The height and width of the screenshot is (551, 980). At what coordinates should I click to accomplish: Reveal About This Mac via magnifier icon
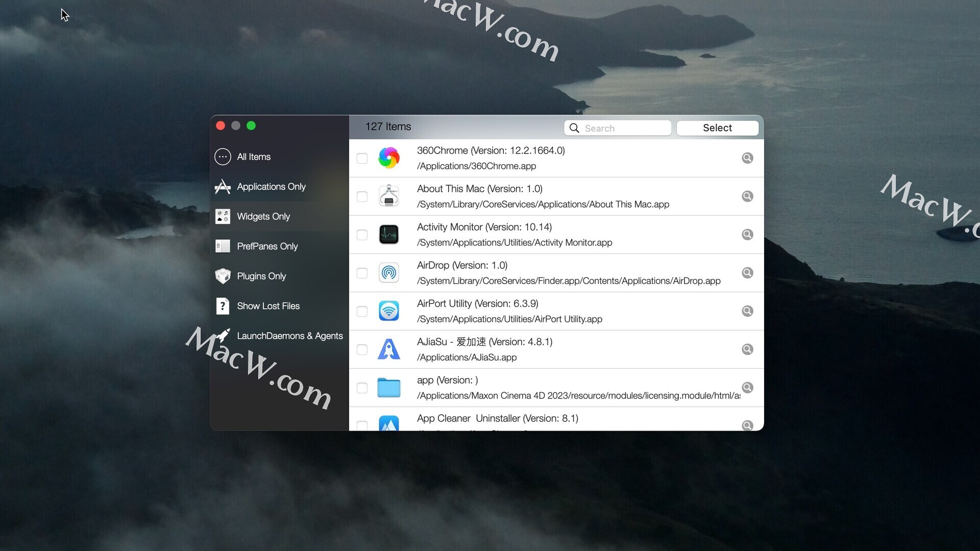(x=747, y=196)
